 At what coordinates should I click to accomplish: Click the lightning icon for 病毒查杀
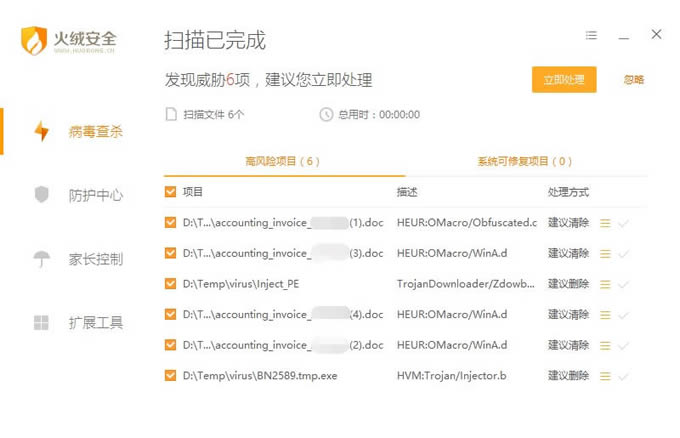tap(41, 131)
